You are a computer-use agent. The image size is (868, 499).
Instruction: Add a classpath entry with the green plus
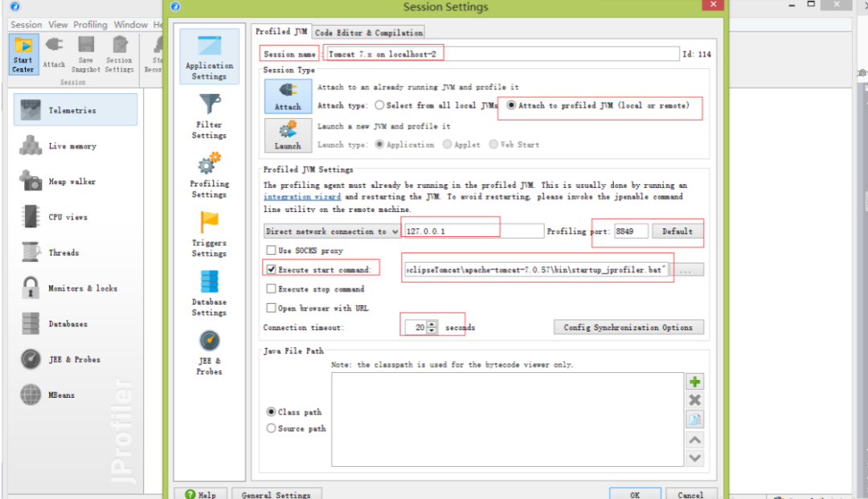click(694, 382)
